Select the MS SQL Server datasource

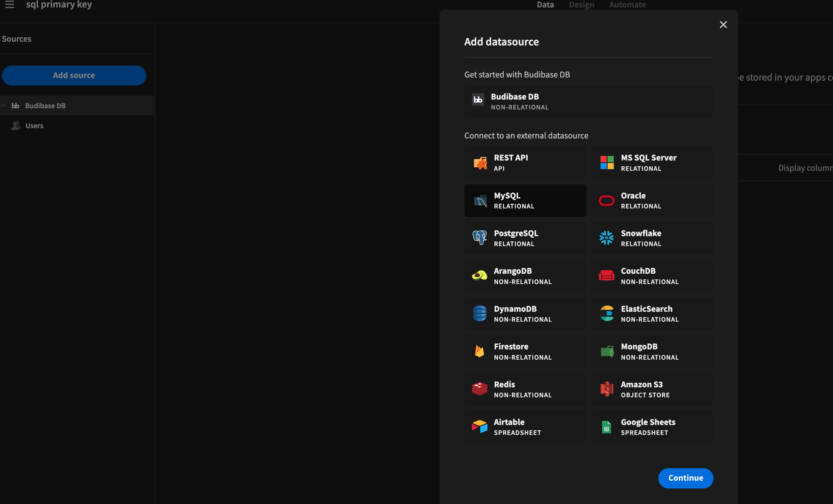coord(652,162)
